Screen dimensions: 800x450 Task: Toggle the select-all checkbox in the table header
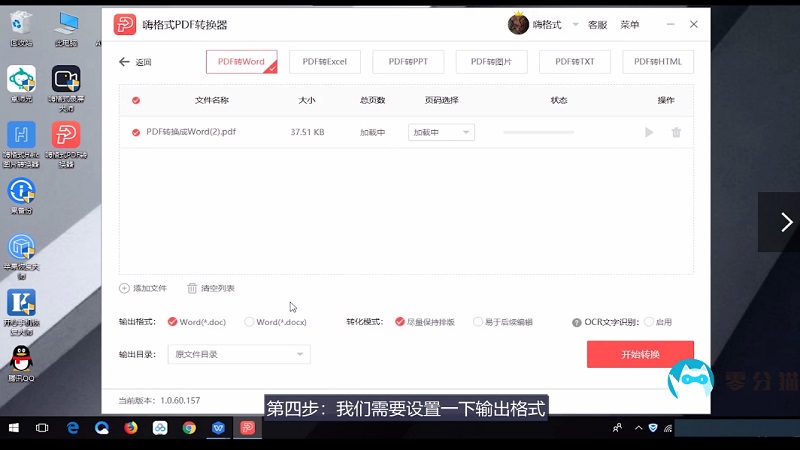(x=136, y=100)
